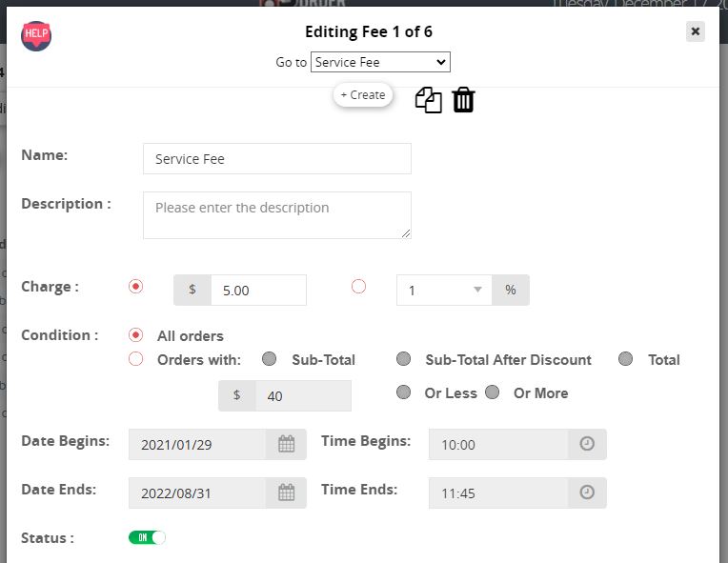Open calendar picker for Date Ends
The image size is (728, 563).
(286, 493)
